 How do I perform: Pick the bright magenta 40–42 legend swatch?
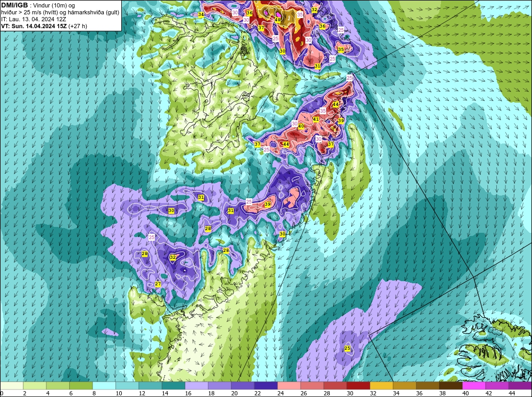tap(473, 386)
